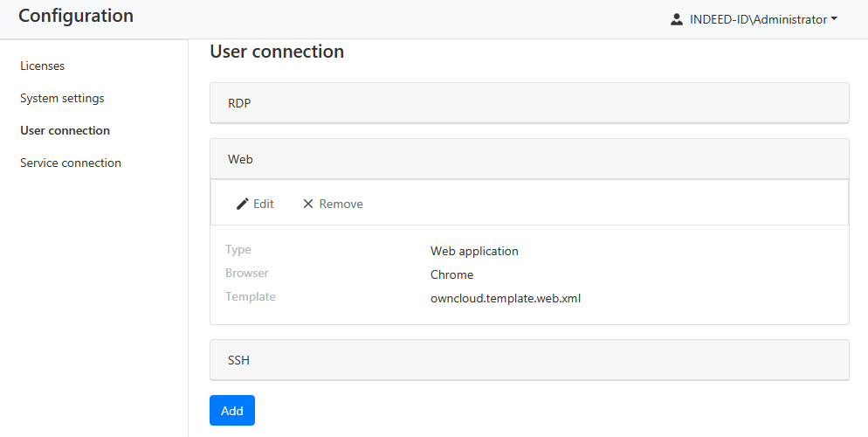Click the Edit text label
Screen dimensions: 868x437
(263, 204)
